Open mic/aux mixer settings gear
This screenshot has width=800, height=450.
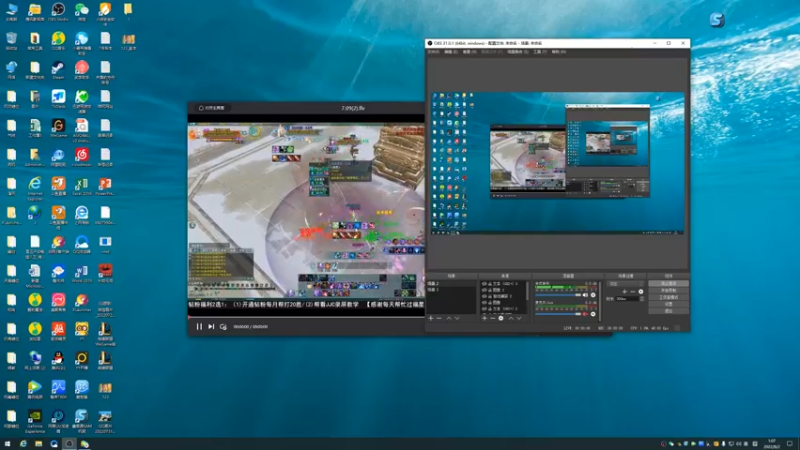point(593,314)
